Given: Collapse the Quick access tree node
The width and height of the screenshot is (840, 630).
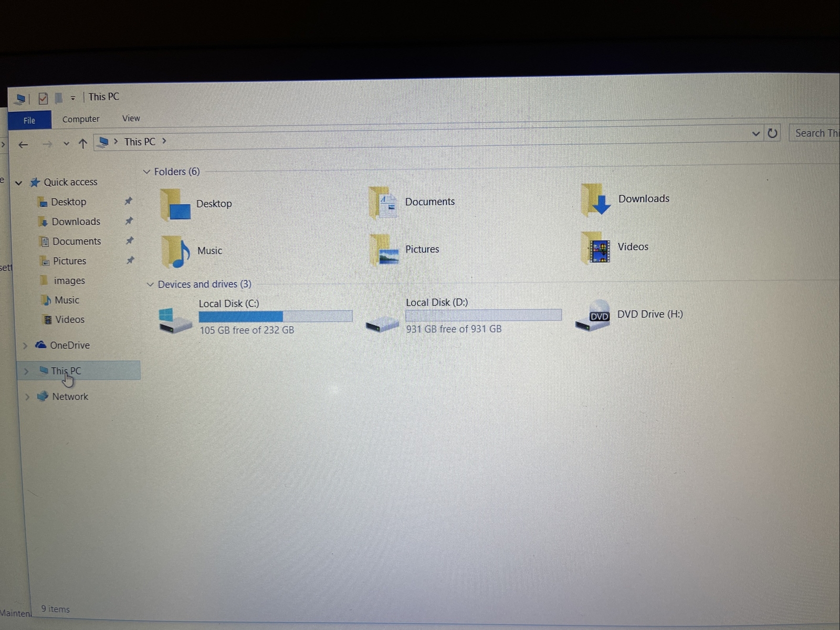Looking at the screenshot, I should pyautogui.click(x=19, y=183).
